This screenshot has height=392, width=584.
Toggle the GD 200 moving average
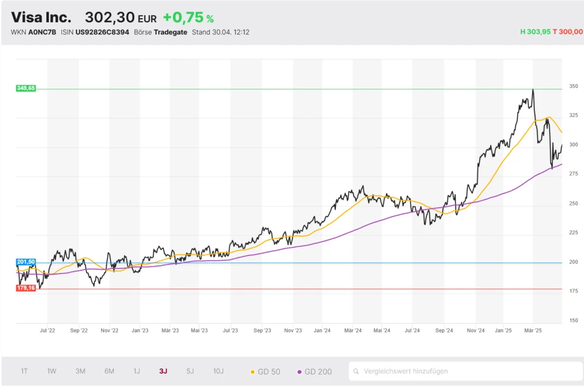315,372
